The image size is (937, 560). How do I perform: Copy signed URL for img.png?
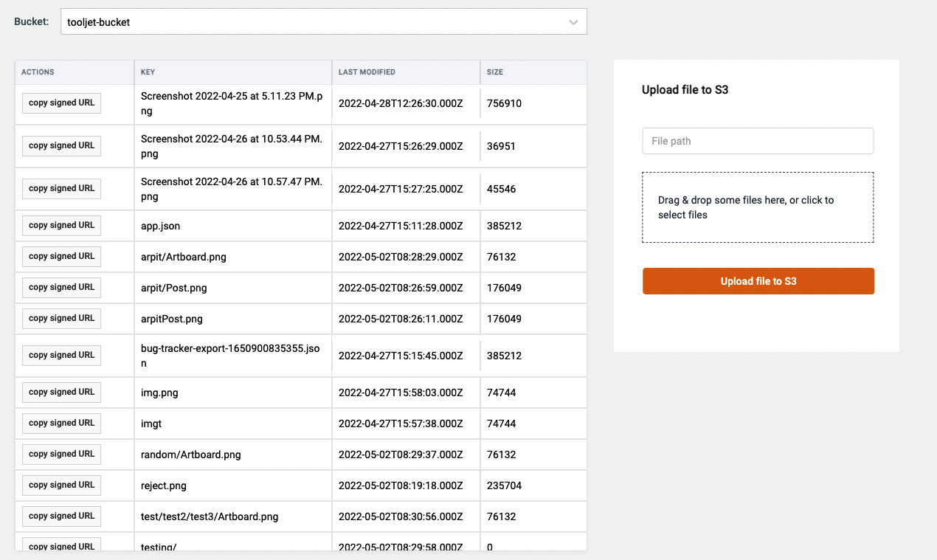click(61, 393)
